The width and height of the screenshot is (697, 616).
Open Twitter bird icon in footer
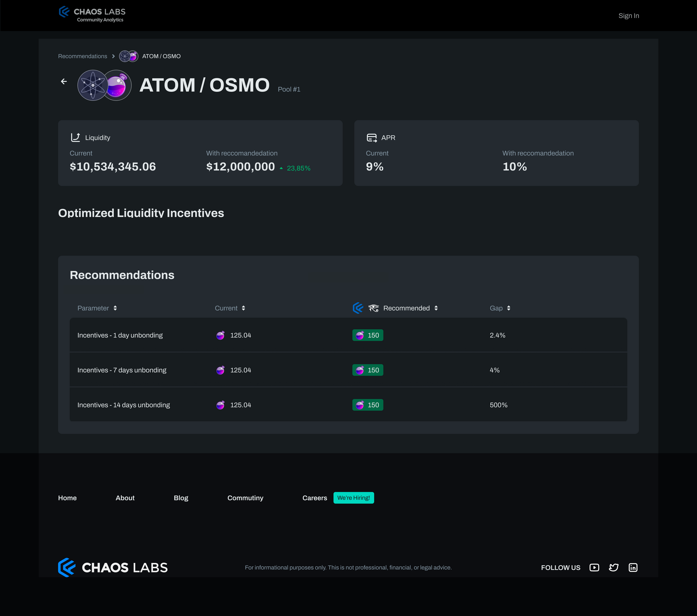(613, 568)
